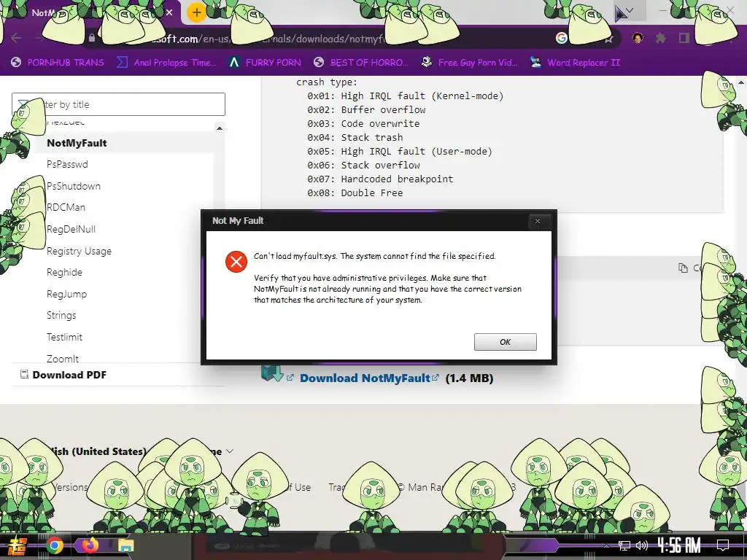Click the browser back arrow

tap(16, 38)
